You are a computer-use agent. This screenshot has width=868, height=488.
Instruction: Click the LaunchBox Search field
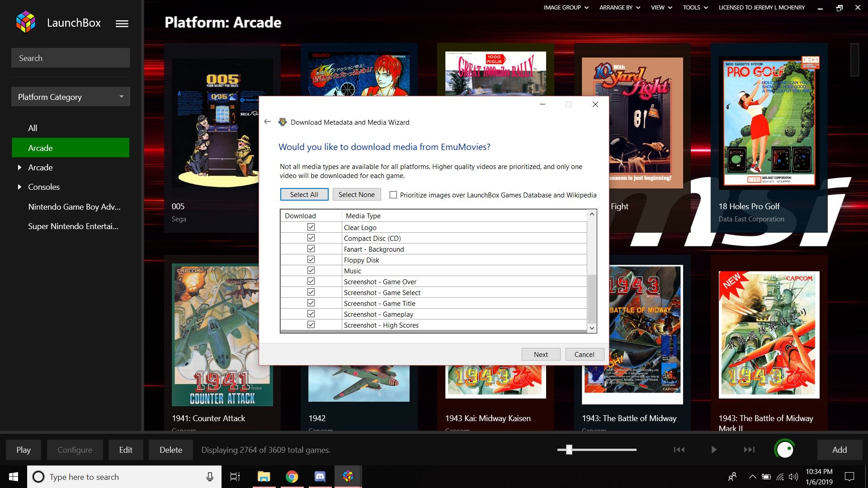[71, 58]
